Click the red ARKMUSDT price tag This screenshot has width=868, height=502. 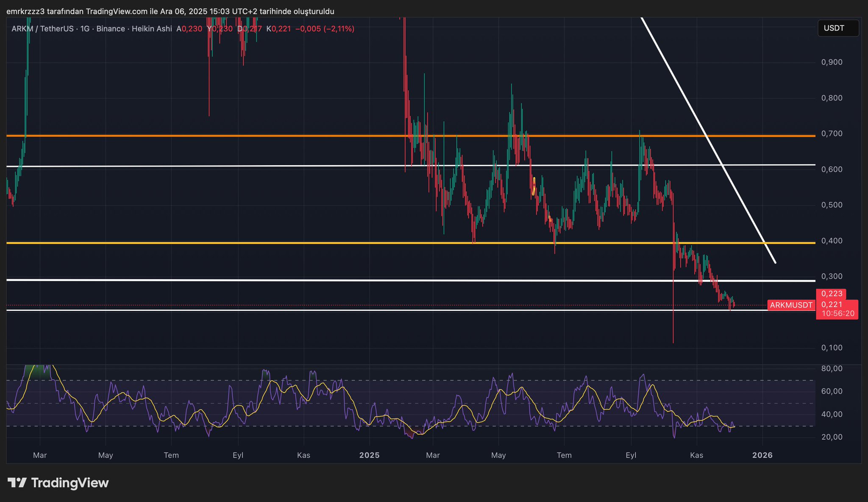(791, 305)
